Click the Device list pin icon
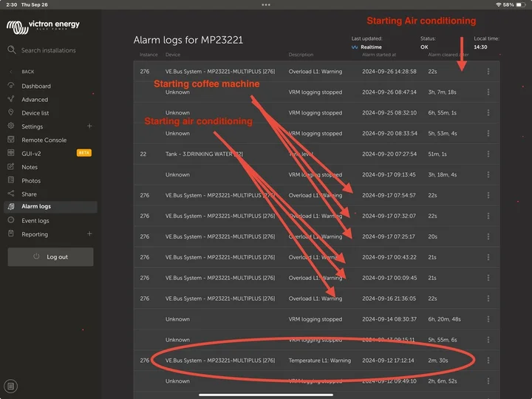 click(x=11, y=112)
